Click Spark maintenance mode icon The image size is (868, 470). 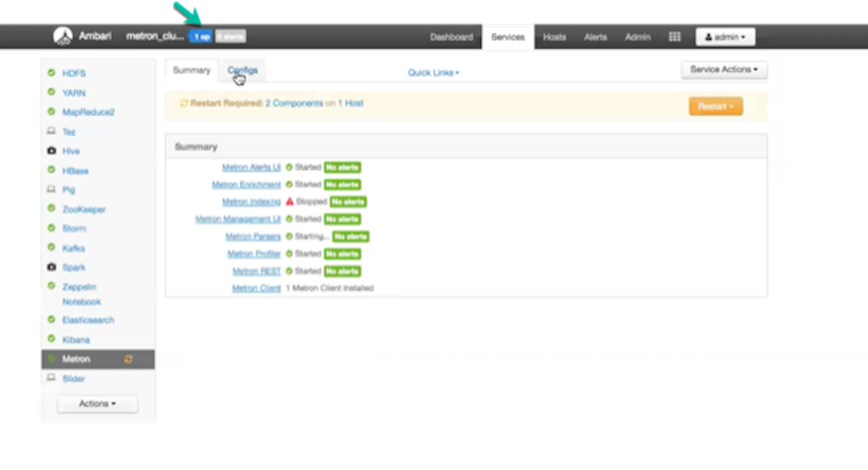51,266
